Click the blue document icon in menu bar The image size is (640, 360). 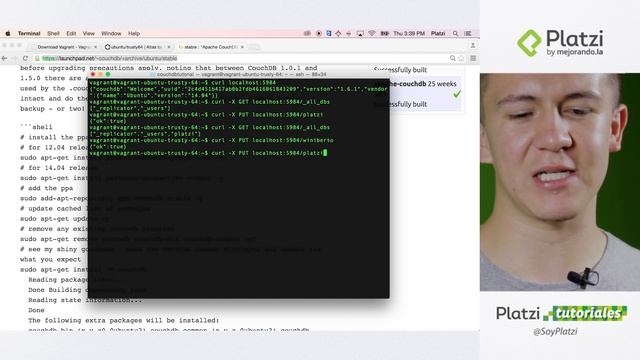pos(329,33)
